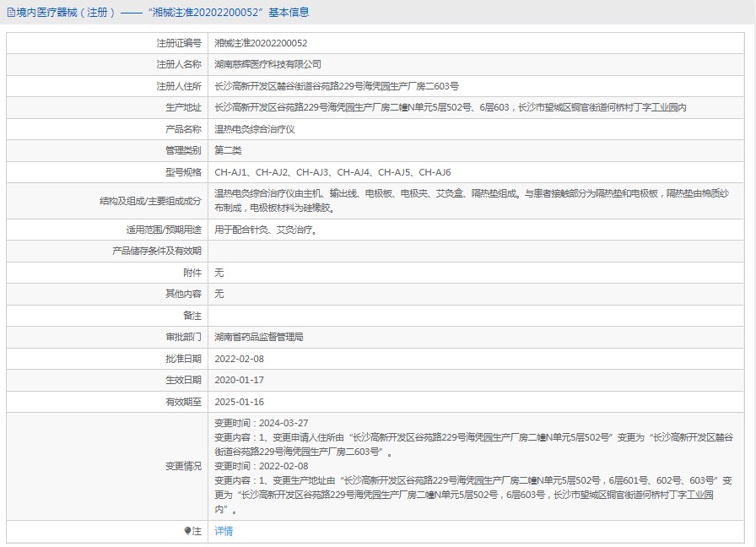Select "温热电灸综合治疗仪" in the 产品名称 row

pyautogui.click(x=255, y=129)
